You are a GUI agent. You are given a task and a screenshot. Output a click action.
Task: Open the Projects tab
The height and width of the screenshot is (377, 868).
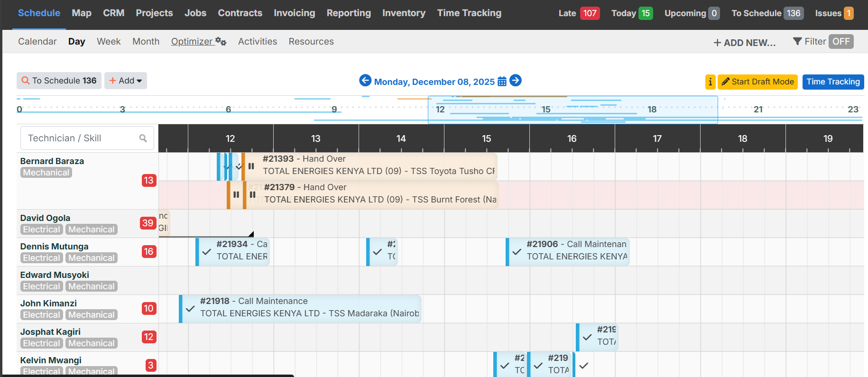tap(154, 13)
